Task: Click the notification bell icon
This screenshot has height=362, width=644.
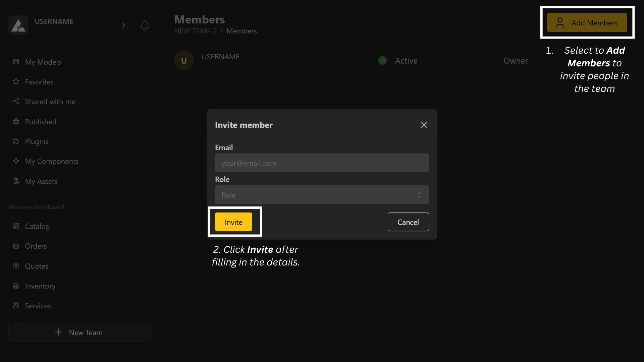Action: (x=145, y=25)
